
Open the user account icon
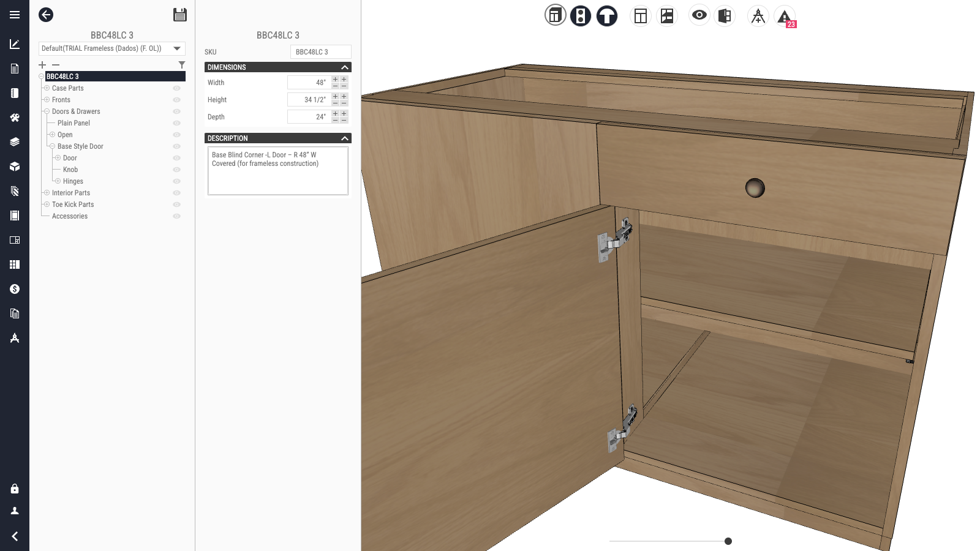click(15, 511)
